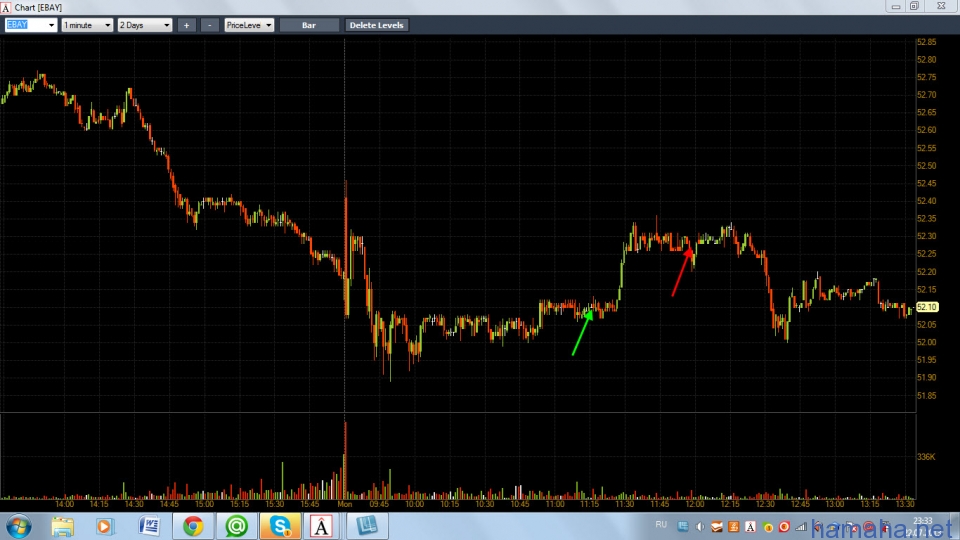This screenshot has width=960, height=540.
Task: Click the red circle tray icon
Action: 784,527
